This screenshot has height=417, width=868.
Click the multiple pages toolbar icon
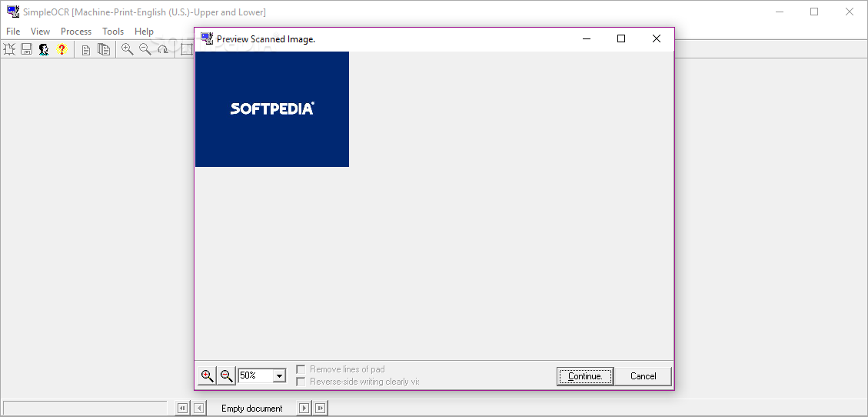(104, 49)
